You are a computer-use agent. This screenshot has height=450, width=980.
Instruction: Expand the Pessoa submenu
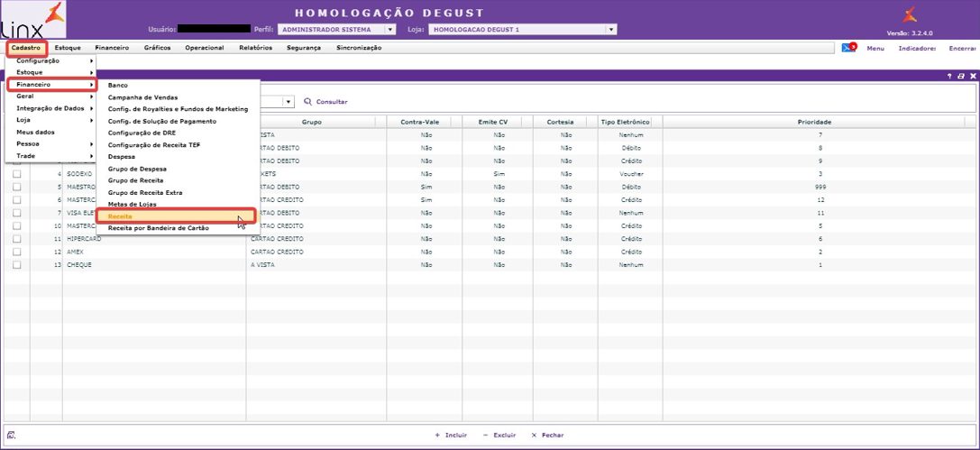pos(51,143)
